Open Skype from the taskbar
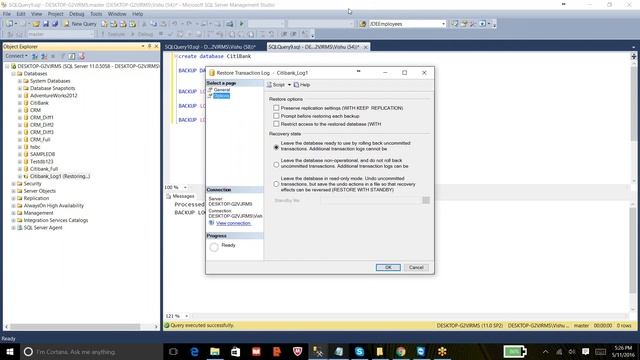Screen dimensions: 640x360 point(359,351)
